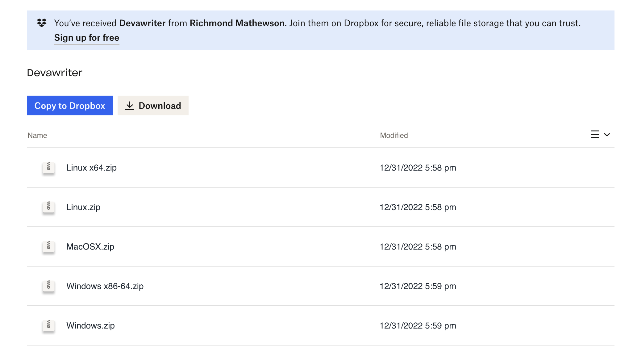Follow the Sign up for free link

click(87, 38)
